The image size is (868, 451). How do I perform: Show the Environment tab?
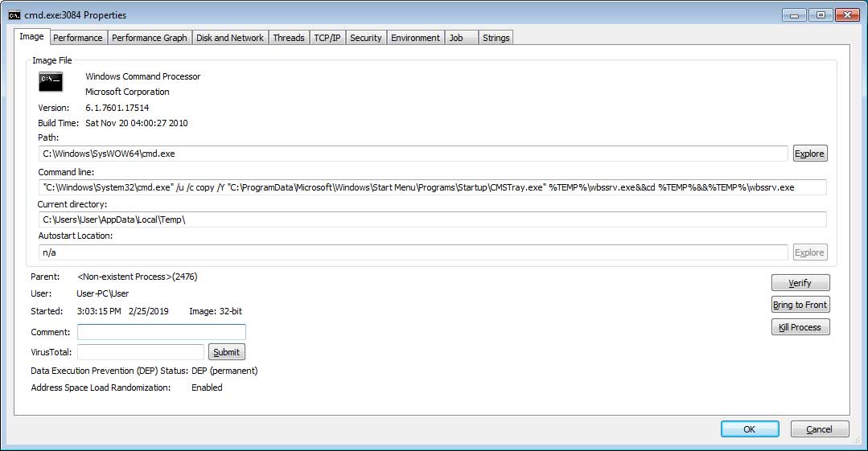pyautogui.click(x=415, y=38)
